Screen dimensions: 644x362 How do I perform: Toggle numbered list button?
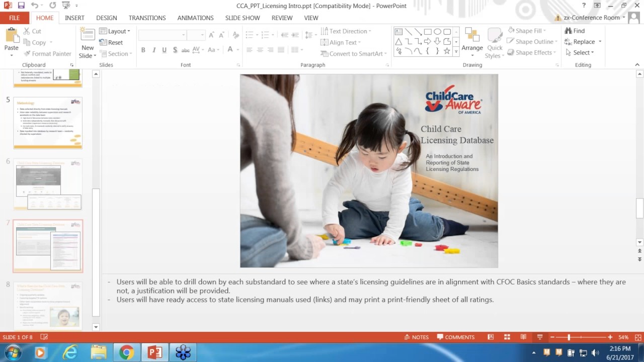coord(265,35)
